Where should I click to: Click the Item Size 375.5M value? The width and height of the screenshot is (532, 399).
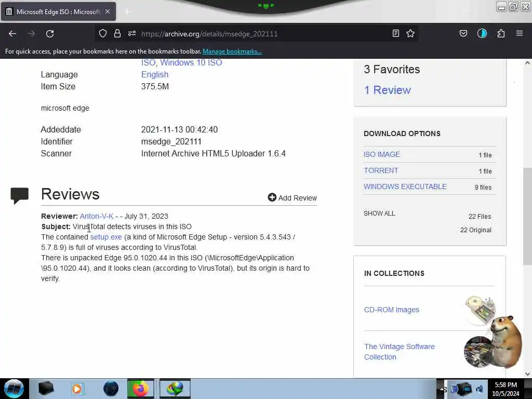pos(155,87)
